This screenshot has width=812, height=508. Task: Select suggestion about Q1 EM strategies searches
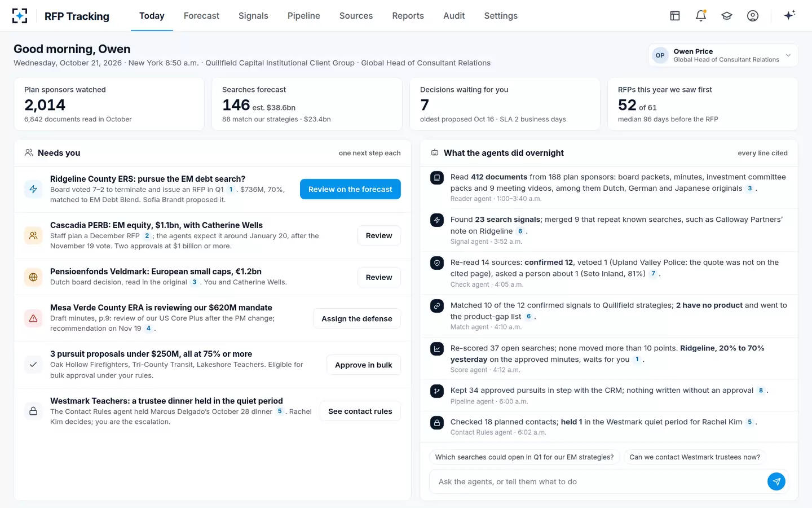pos(524,457)
